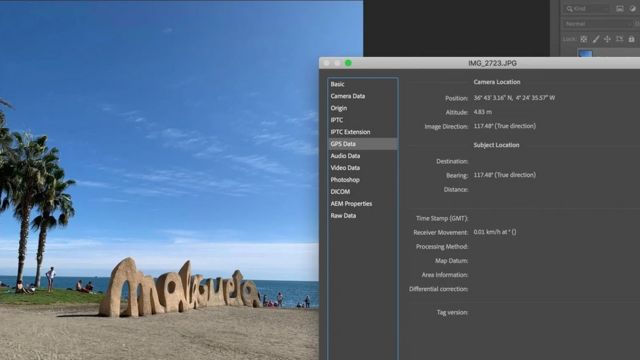This screenshot has width=640, height=360.
Task: Toggle lock transparent pixels icon
Action: (584, 39)
